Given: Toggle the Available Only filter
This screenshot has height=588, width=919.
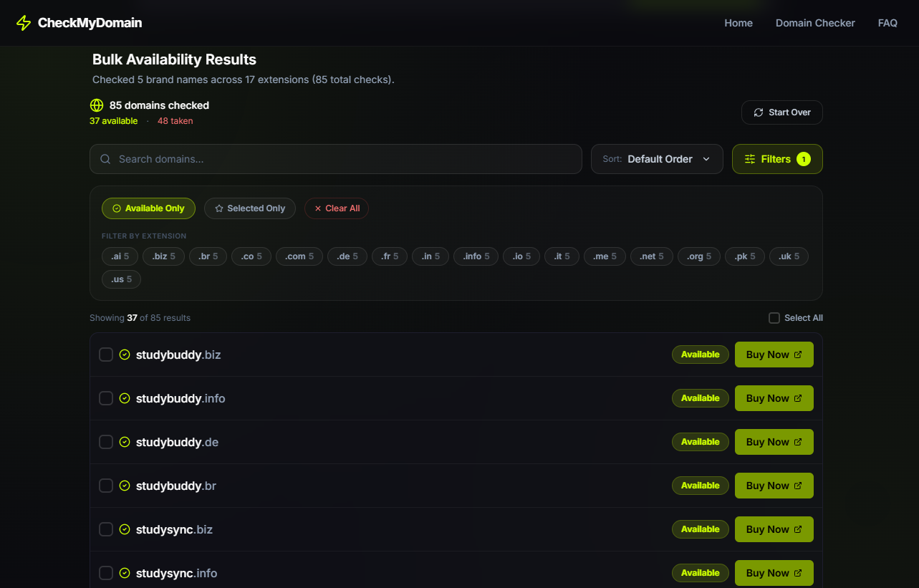Looking at the screenshot, I should pyautogui.click(x=148, y=208).
